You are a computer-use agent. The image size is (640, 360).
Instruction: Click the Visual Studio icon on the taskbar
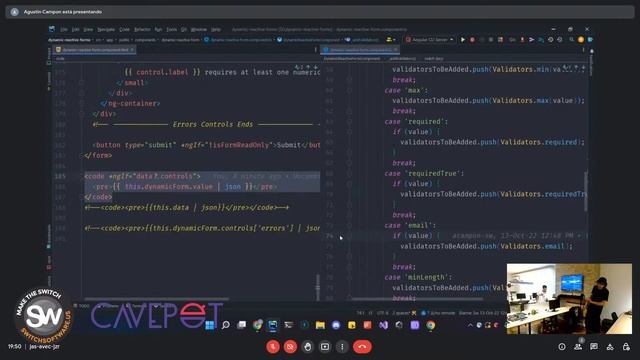click(x=383, y=325)
